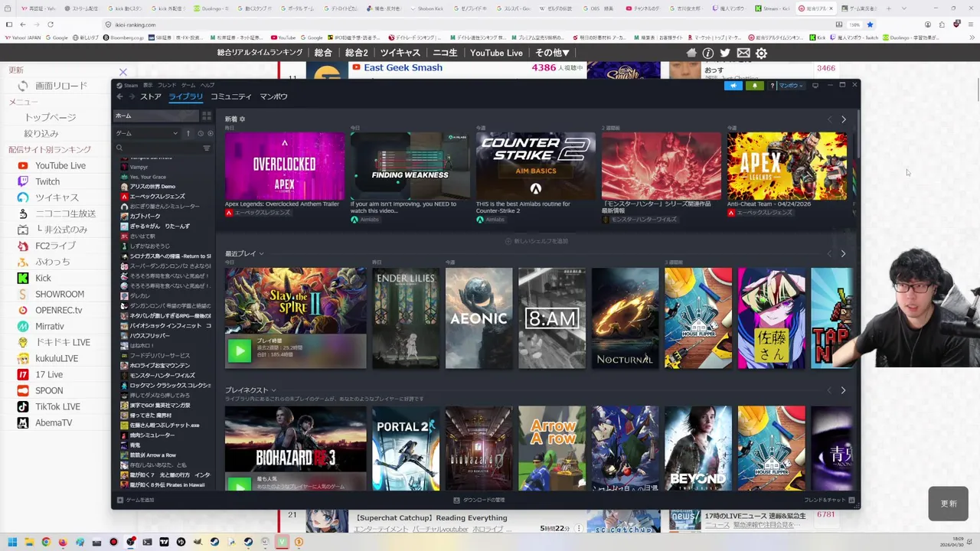
Task: Open the ヘルプ menu in Steam
Action: pyautogui.click(x=207, y=85)
